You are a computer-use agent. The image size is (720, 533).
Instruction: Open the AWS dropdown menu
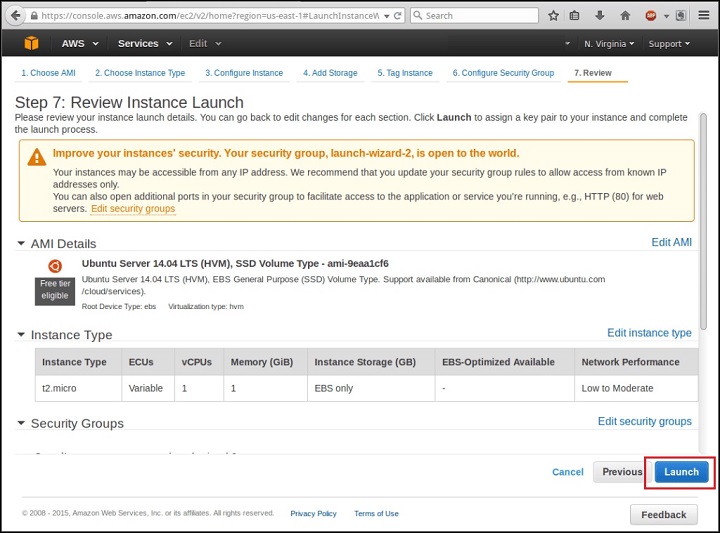[80, 44]
